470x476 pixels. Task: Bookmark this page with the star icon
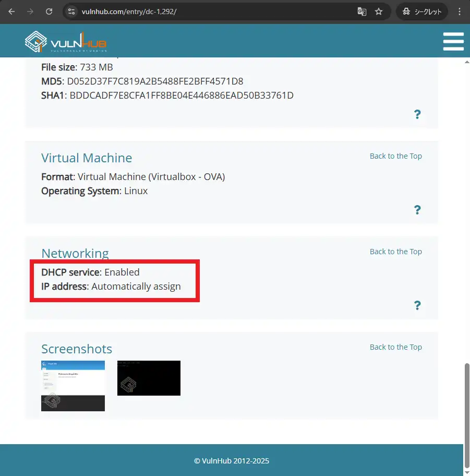pyautogui.click(x=379, y=11)
